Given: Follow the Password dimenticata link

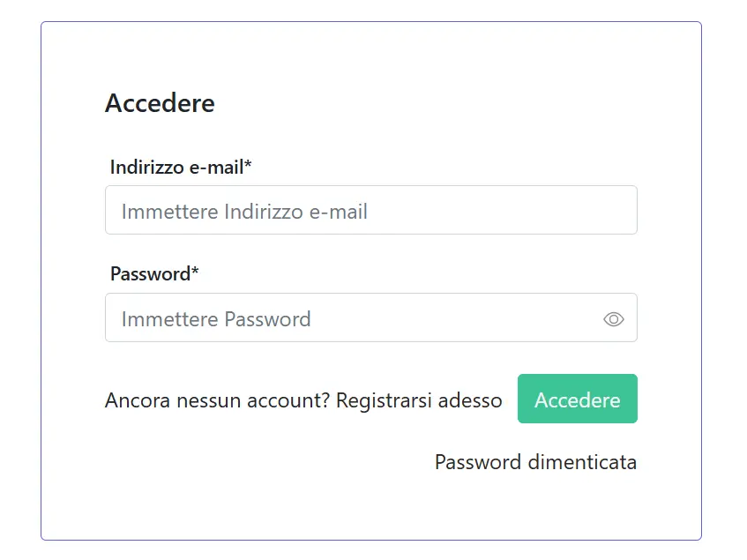Looking at the screenshot, I should 536,462.
